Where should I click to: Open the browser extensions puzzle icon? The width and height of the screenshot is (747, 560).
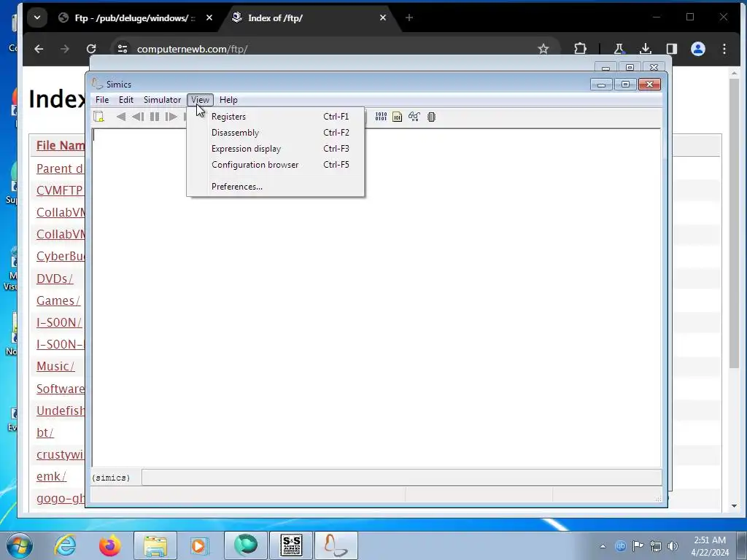click(x=580, y=49)
